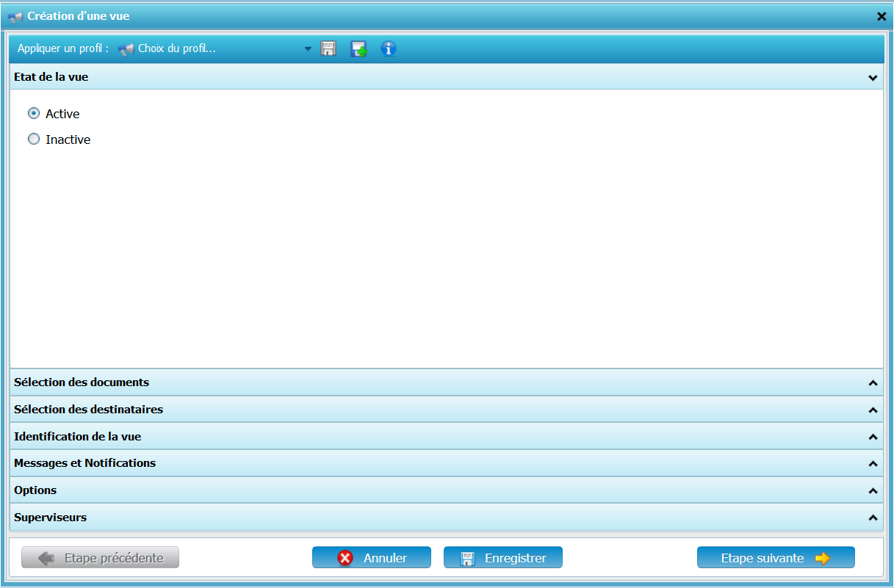Open the Identification de la vue section
894x588 pixels.
point(78,437)
